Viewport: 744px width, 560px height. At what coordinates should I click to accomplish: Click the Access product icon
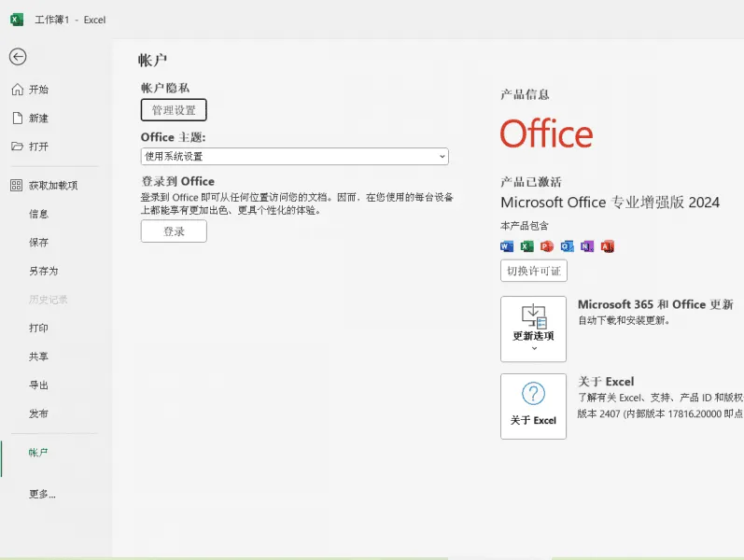pyautogui.click(x=608, y=246)
